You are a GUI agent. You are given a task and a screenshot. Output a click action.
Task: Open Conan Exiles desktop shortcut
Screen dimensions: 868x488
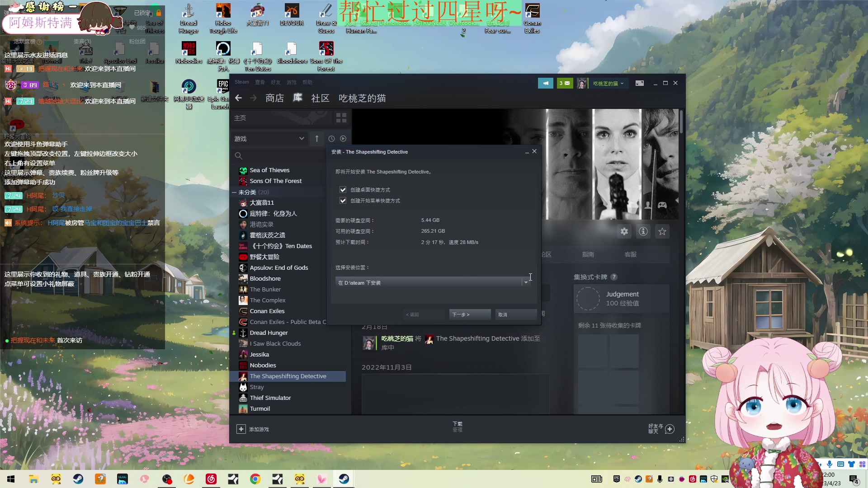tap(533, 18)
